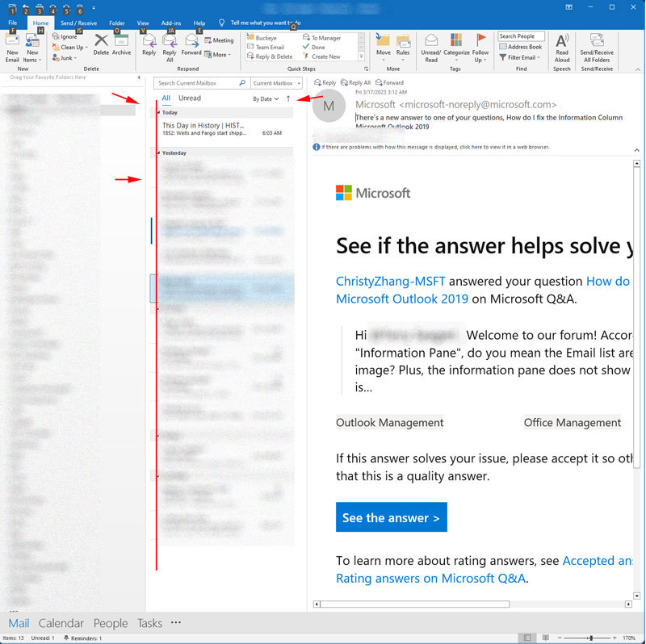Archive the selected message
The width and height of the screenshot is (646, 644).
[x=122, y=44]
